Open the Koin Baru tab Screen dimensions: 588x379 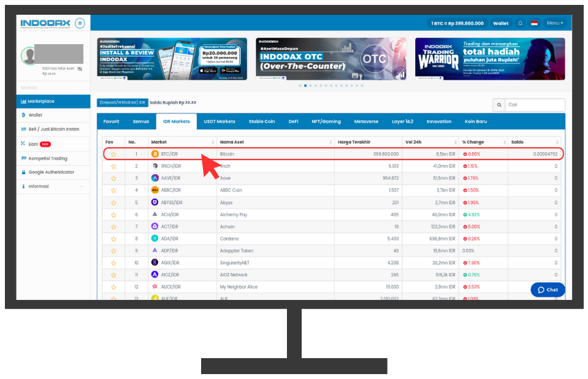476,121
